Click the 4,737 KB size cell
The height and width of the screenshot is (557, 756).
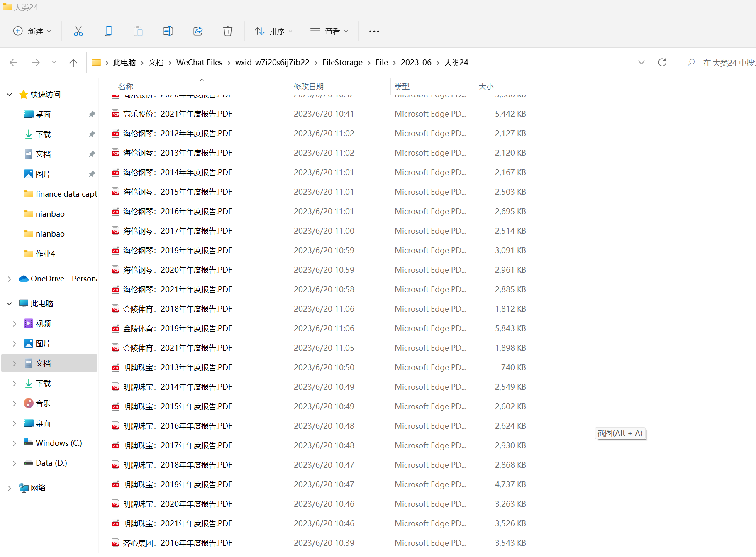point(510,485)
